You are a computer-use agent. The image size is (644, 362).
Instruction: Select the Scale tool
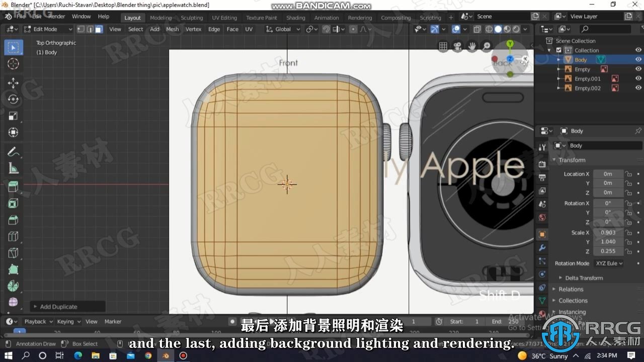tap(13, 116)
